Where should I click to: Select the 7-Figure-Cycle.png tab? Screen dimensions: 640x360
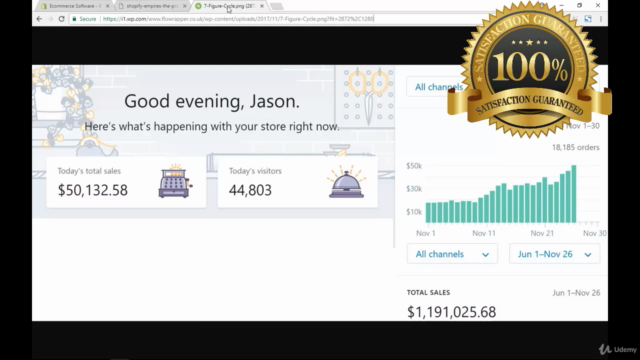click(x=229, y=6)
